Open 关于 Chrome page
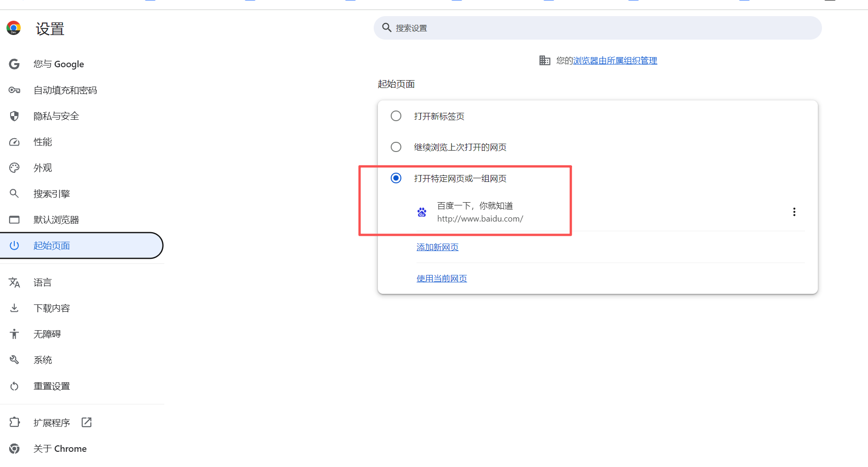The image size is (868, 467). pos(81,449)
